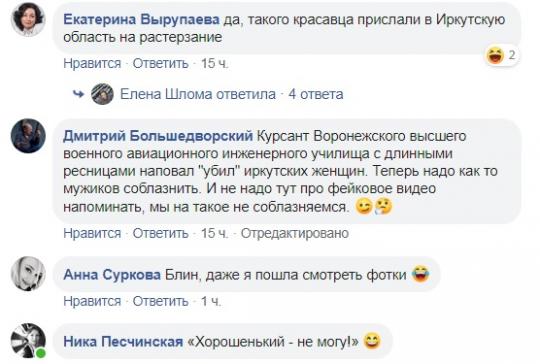
Task: Like Екатерина Вырупаева's comment via Нравится
Action: tap(92, 63)
